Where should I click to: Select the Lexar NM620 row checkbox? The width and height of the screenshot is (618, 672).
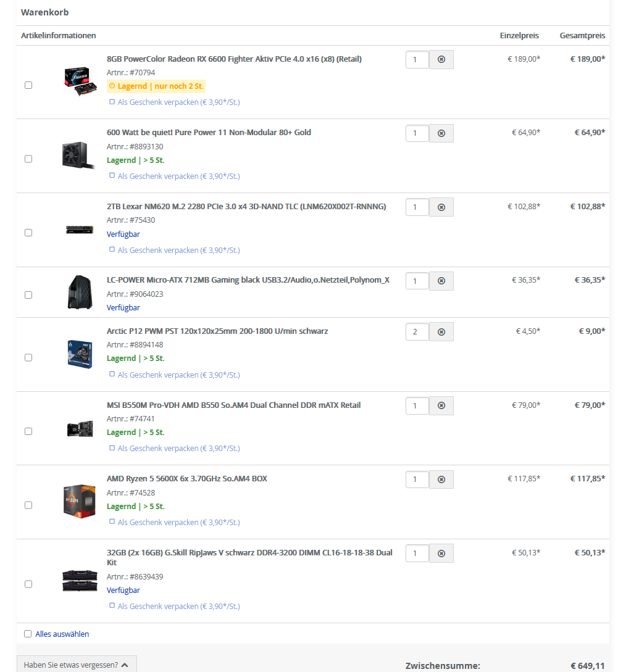(28, 233)
